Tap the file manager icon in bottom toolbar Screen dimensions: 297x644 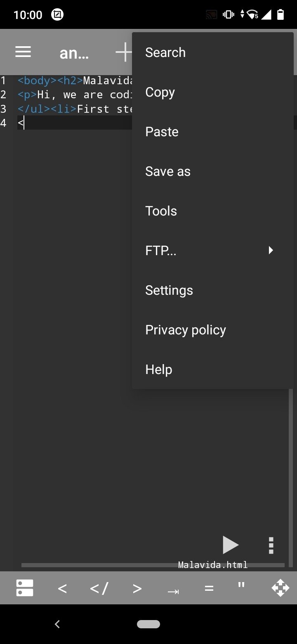pos(25,588)
